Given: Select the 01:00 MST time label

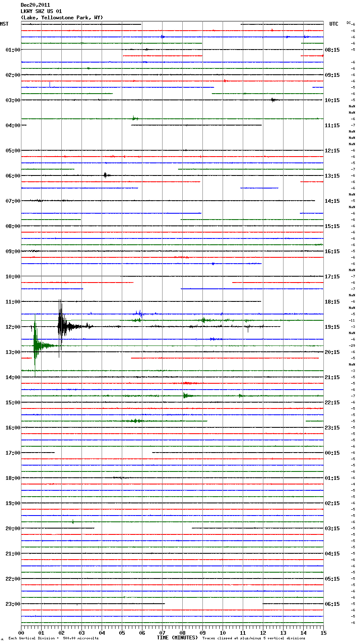Looking at the screenshot, I should click(x=13, y=50).
